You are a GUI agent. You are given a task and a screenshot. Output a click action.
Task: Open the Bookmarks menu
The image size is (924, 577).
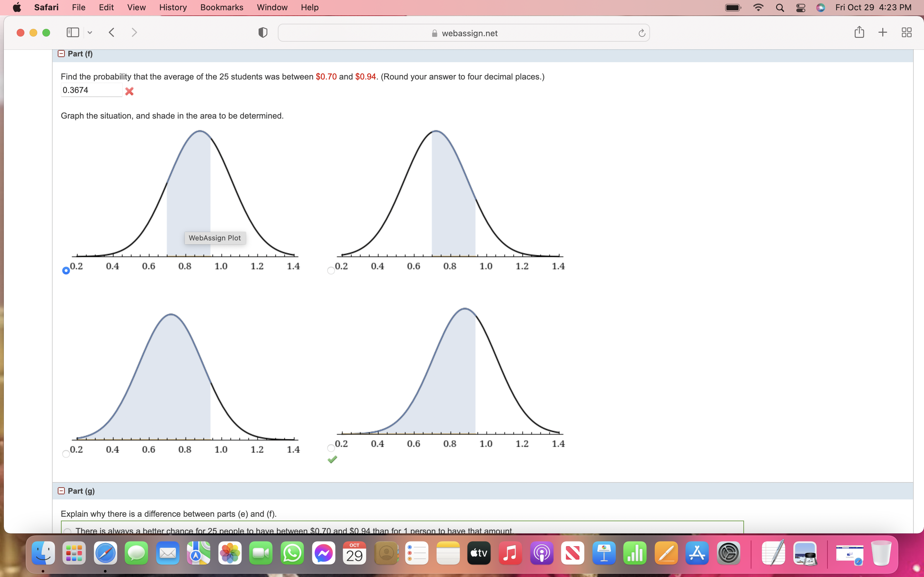(x=221, y=8)
